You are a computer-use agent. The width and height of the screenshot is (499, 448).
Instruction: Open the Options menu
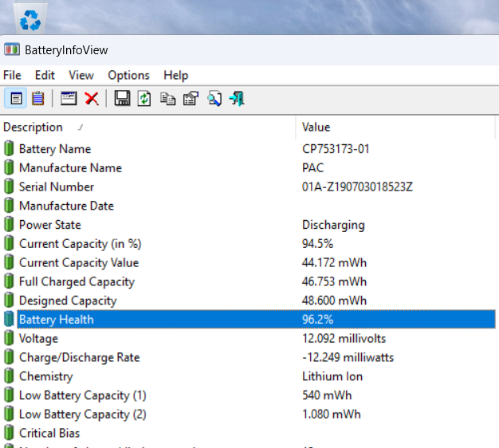point(128,76)
